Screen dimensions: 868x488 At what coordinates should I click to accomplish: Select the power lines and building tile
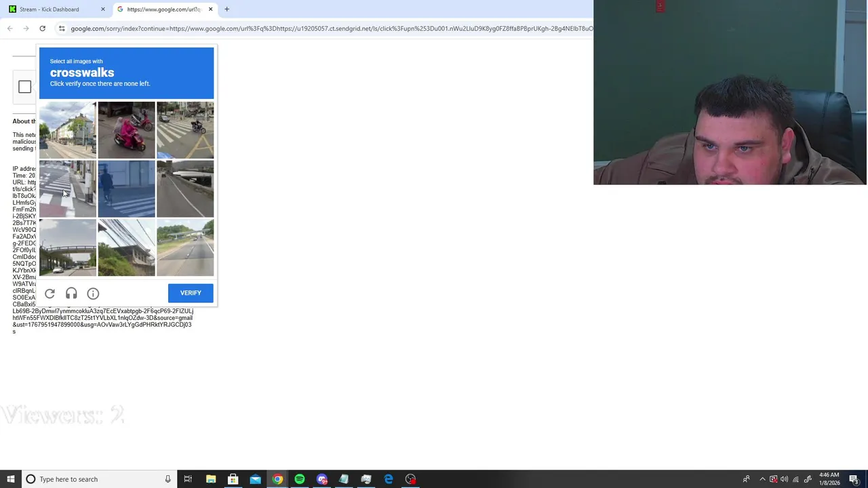(126, 248)
